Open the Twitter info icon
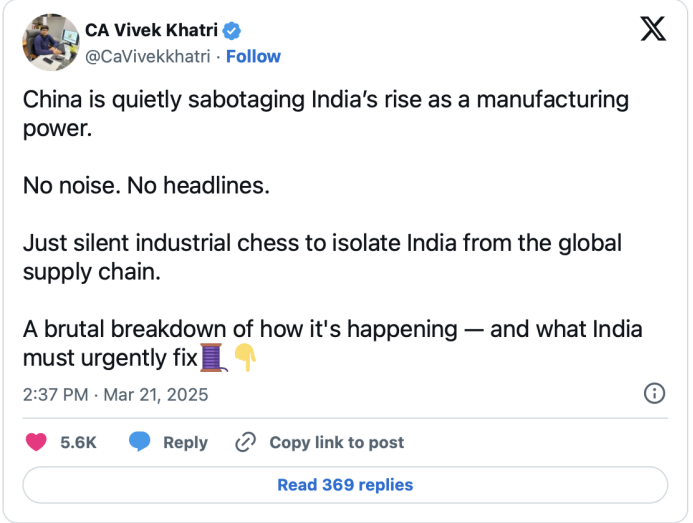The image size is (693, 523). tap(654, 393)
